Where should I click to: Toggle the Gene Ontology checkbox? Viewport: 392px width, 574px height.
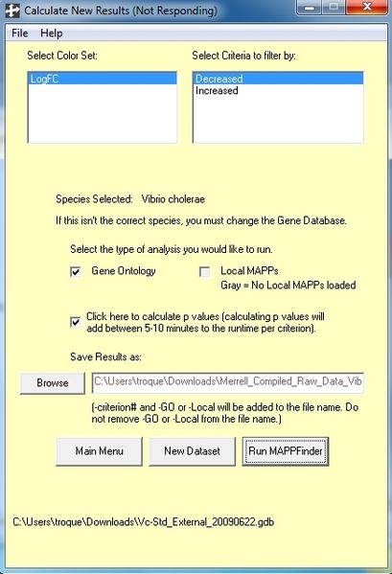pos(76,271)
